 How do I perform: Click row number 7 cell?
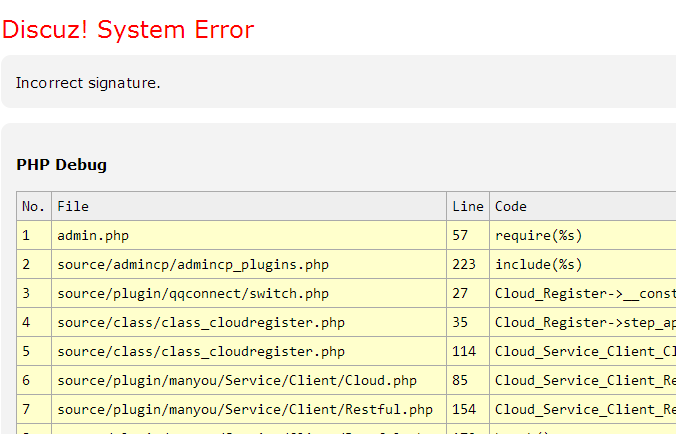coord(34,409)
